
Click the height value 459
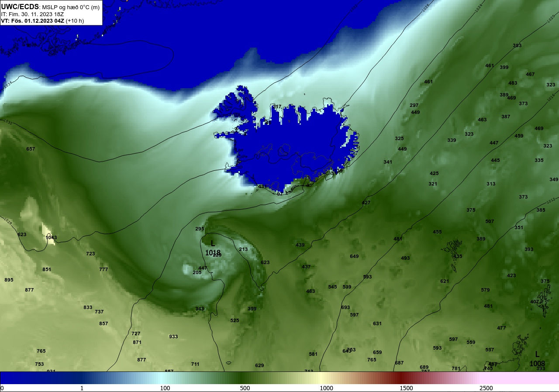click(x=519, y=136)
